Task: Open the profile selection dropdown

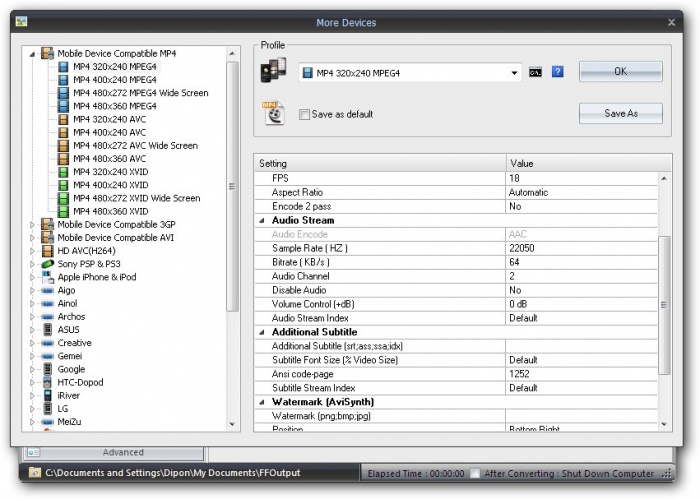Action: click(515, 73)
